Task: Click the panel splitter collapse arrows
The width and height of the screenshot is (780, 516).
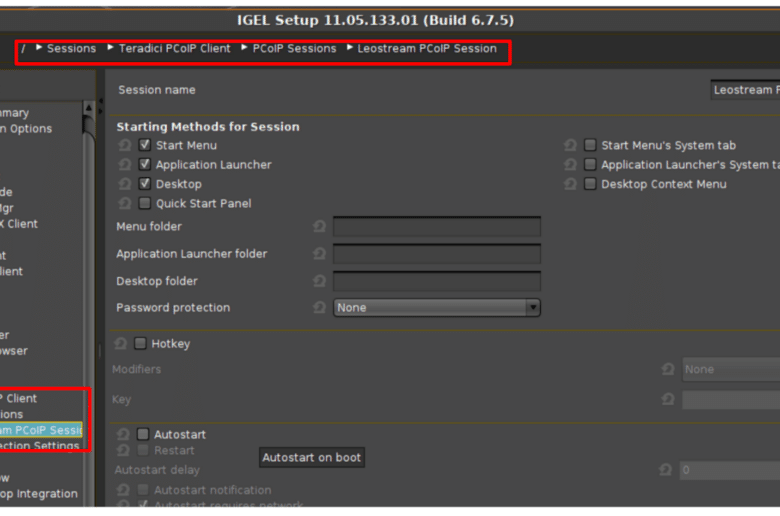Action: coord(100,106)
